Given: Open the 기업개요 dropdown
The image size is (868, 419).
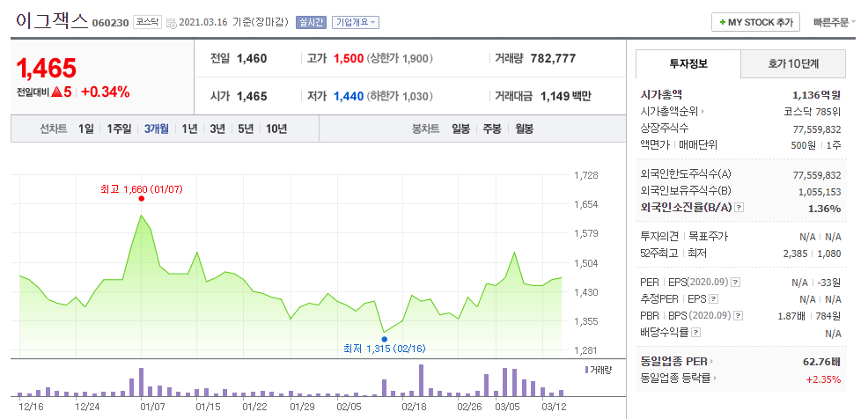Looking at the screenshot, I should [356, 22].
